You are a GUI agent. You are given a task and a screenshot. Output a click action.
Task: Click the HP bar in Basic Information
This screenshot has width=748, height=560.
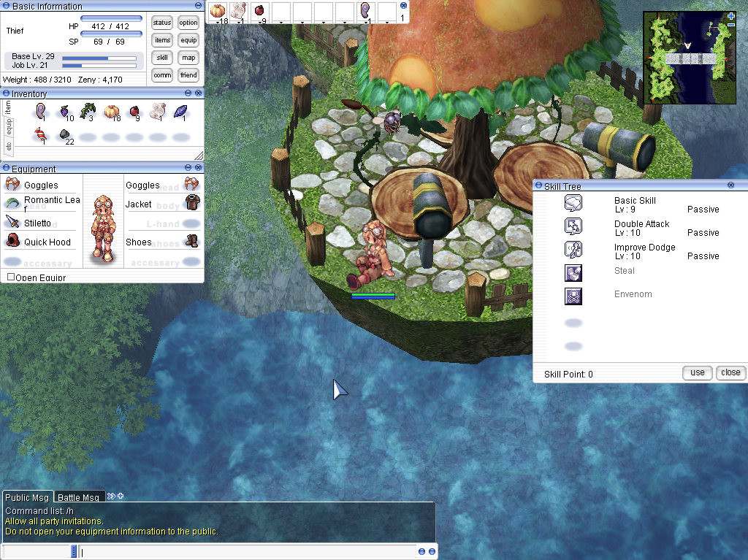pyautogui.click(x=111, y=18)
